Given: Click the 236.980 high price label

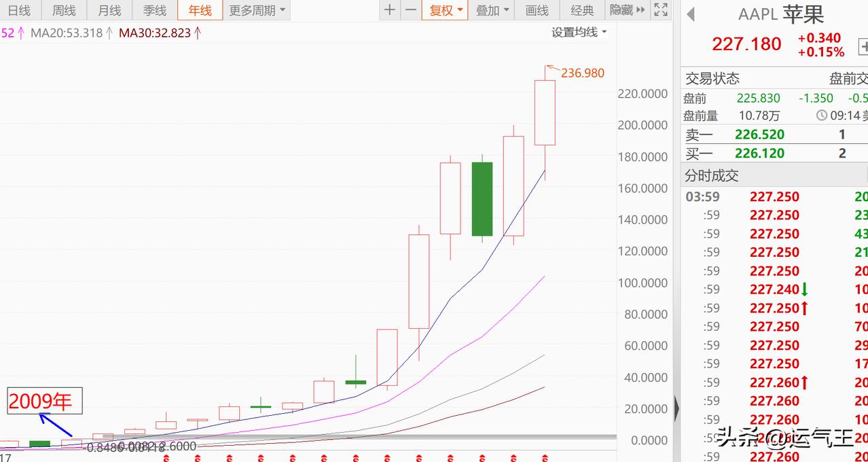Looking at the screenshot, I should pyautogui.click(x=582, y=73).
